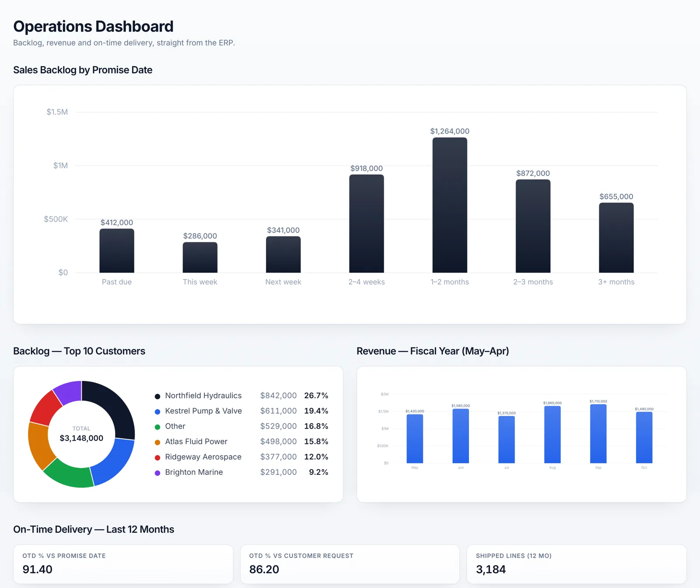Click the '3+ months' axis label
Image resolution: width=700 pixels, height=588 pixels.
click(616, 282)
